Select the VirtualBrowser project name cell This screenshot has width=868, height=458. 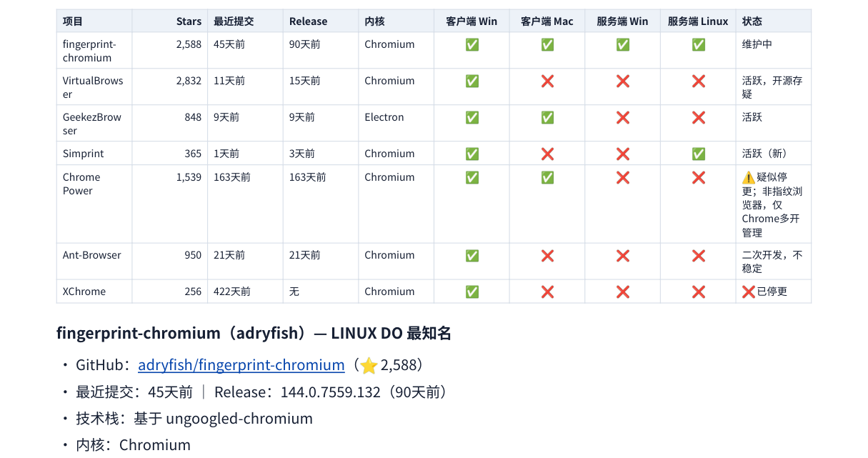94,87
